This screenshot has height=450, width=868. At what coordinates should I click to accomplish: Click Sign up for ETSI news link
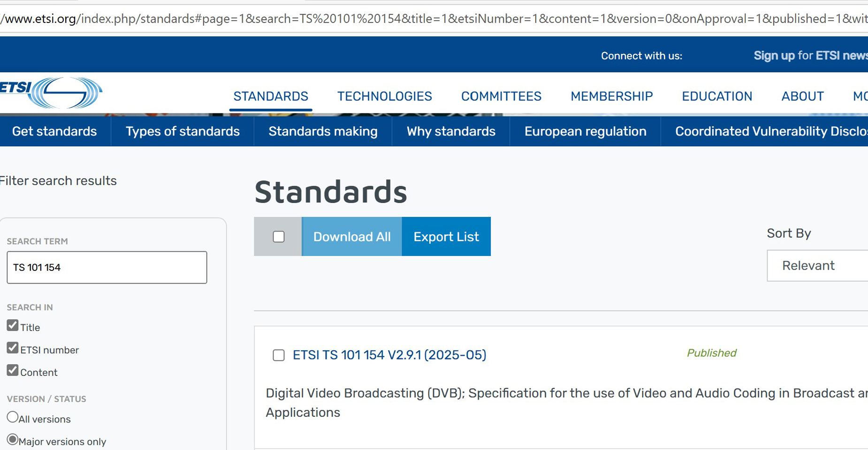pos(811,55)
